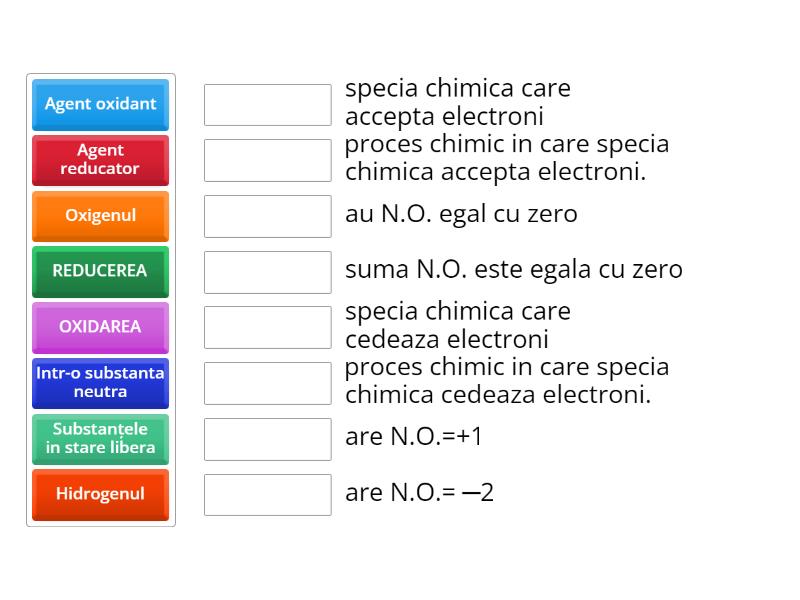800x600 pixels.
Task: Click the 'are N.O.=+1' definition text
Action: click(x=414, y=437)
